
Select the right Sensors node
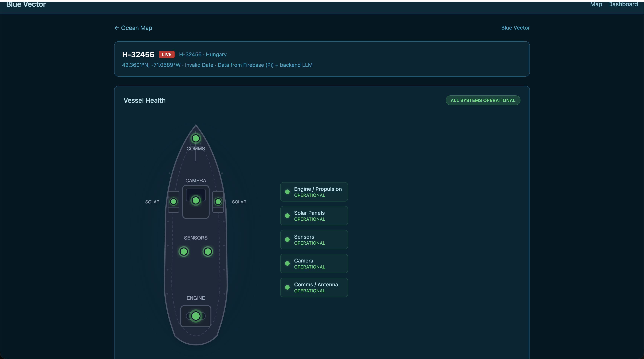click(x=208, y=251)
